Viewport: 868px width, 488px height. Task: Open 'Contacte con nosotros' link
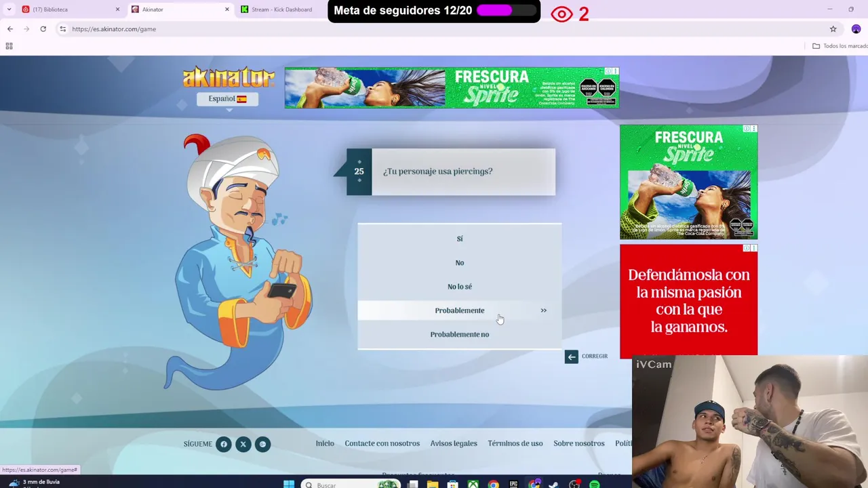[x=382, y=443]
